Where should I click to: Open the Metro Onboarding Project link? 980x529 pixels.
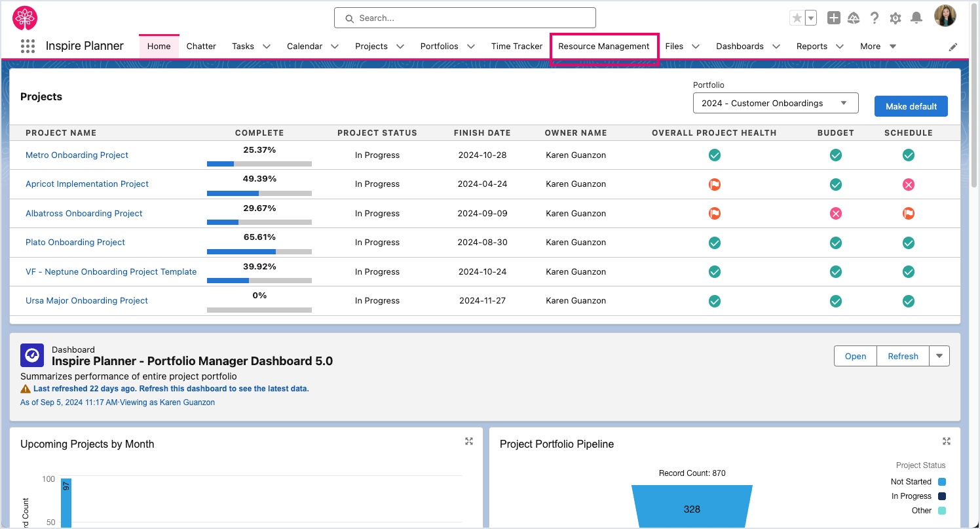tap(77, 155)
